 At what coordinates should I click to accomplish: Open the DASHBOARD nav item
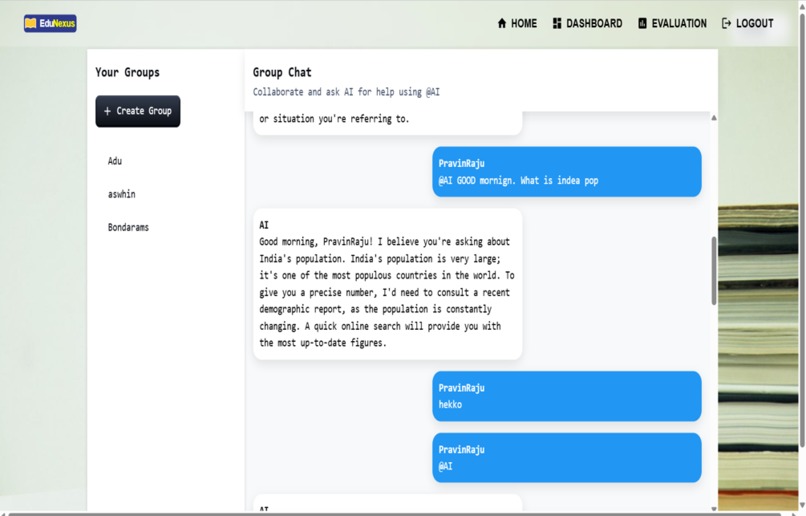(588, 23)
